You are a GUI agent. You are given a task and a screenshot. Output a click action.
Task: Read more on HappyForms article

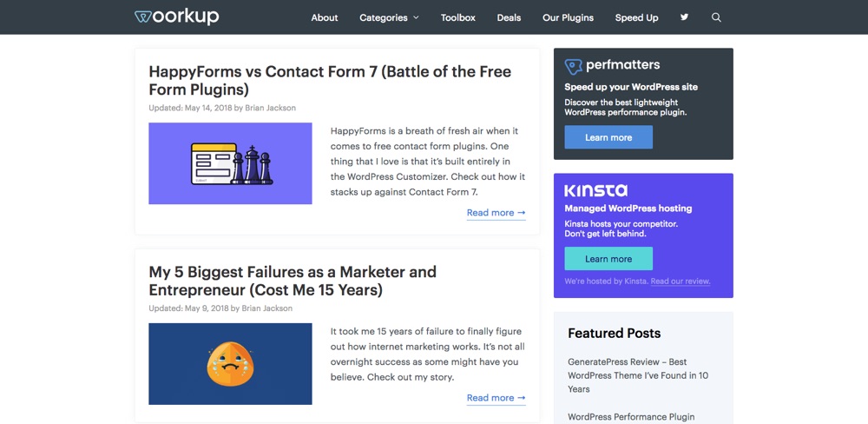point(496,213)
